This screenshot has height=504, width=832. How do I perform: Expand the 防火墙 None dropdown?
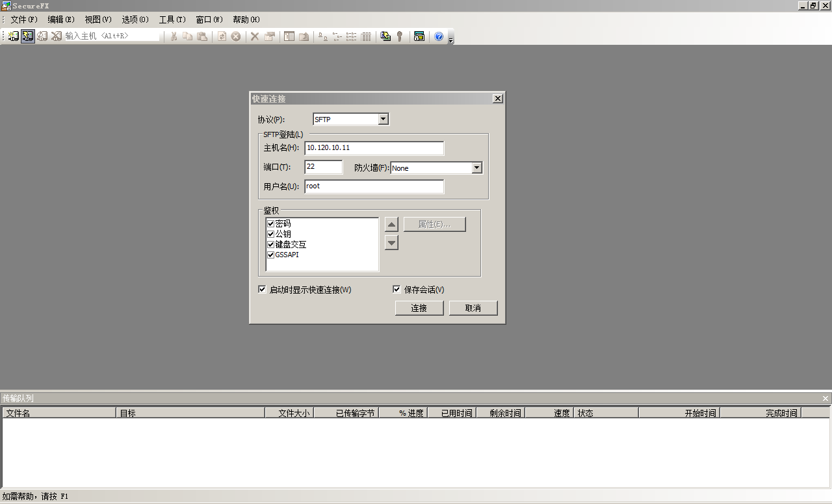pyautogui.click(x=476, y=168)
